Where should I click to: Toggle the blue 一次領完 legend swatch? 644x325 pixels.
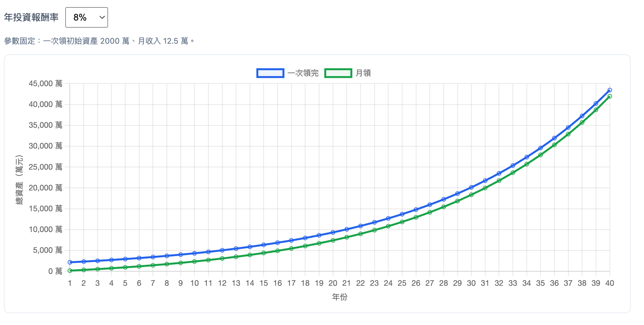click(270, 73)
